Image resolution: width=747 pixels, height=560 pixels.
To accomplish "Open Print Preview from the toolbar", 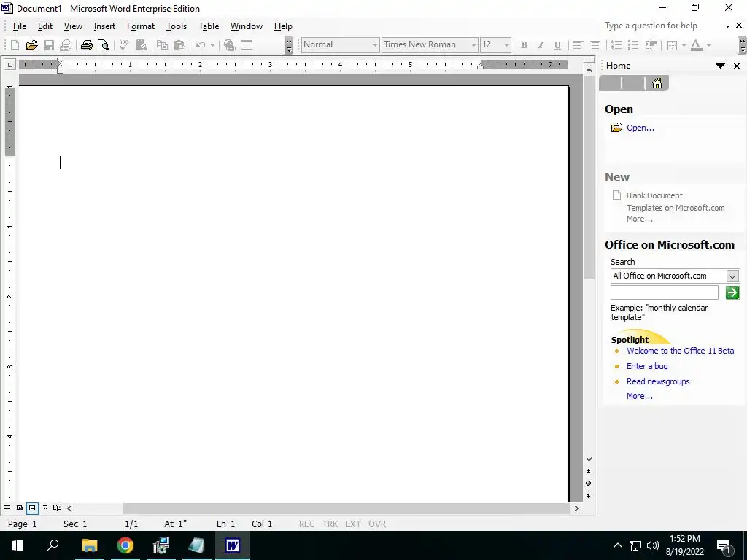I will (103, 45).
